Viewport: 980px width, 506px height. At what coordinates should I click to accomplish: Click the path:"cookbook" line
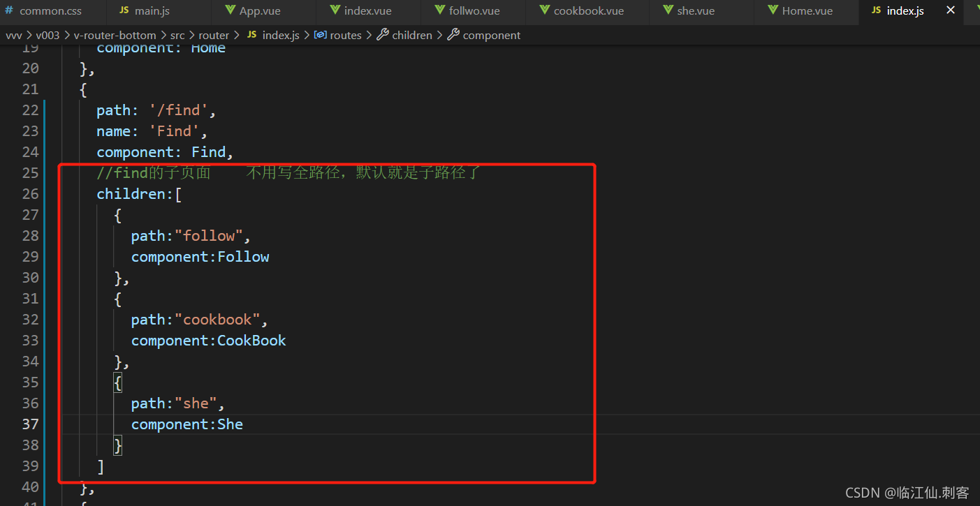[200, 320]
